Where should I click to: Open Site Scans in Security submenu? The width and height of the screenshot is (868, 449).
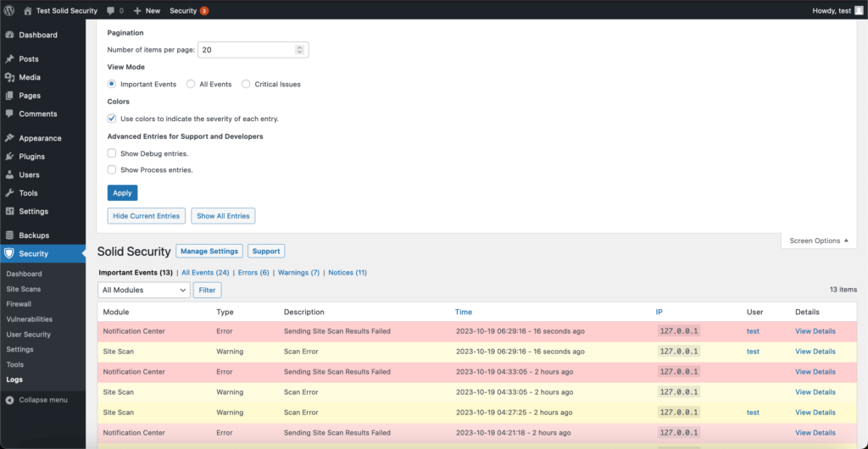click(23, 289)
